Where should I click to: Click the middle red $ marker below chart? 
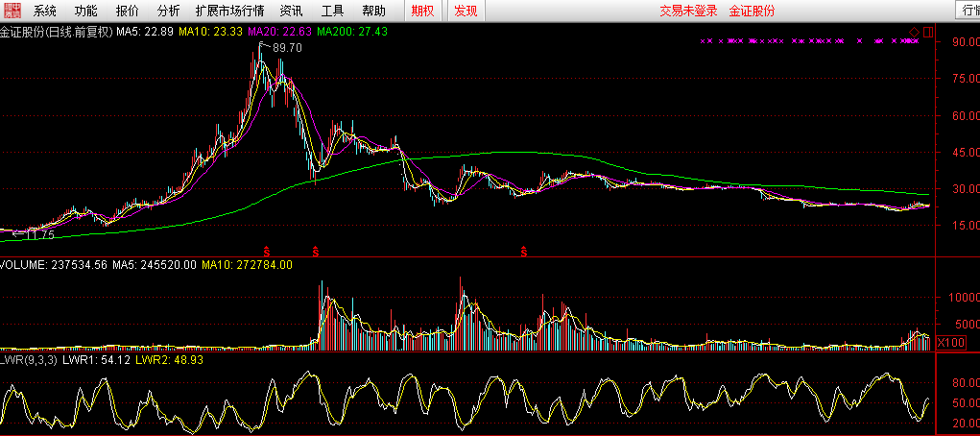pyautogui.click(x=315, y=250)
